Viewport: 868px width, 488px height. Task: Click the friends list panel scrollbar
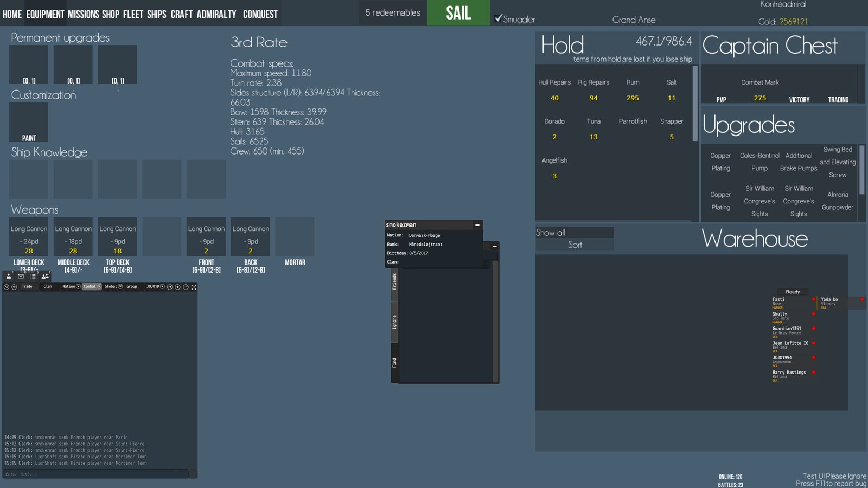495,322
